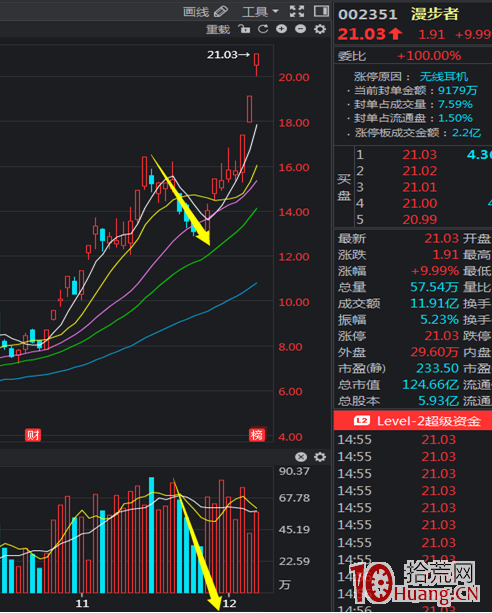Image resolution: width=492 pixels, height=613 pixels.
Task: Click 封单占流通盘 1.50% value
Action: (455, 118)
